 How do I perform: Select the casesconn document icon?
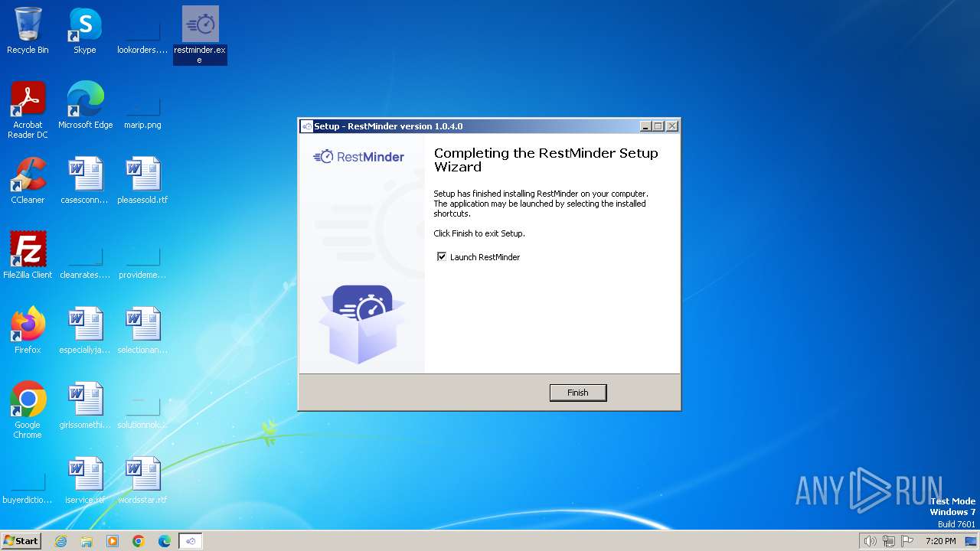85,181
